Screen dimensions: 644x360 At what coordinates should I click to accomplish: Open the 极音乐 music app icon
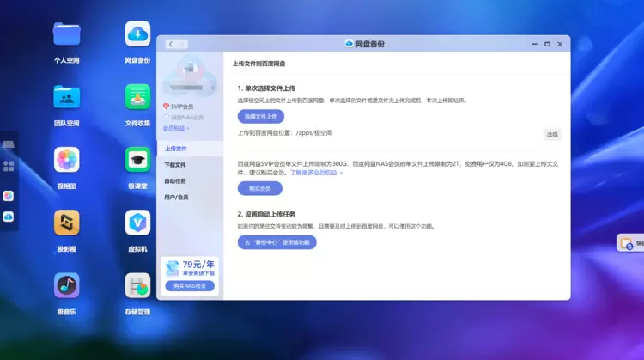click(67, 285)
